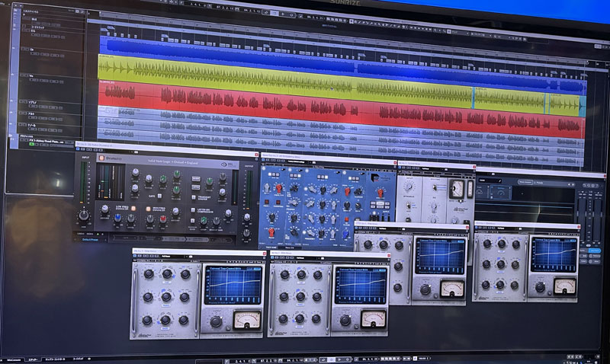This screenshot has width=610, height=364.
Task: Open the preset field in third EQ header
Action: [390, 229]
